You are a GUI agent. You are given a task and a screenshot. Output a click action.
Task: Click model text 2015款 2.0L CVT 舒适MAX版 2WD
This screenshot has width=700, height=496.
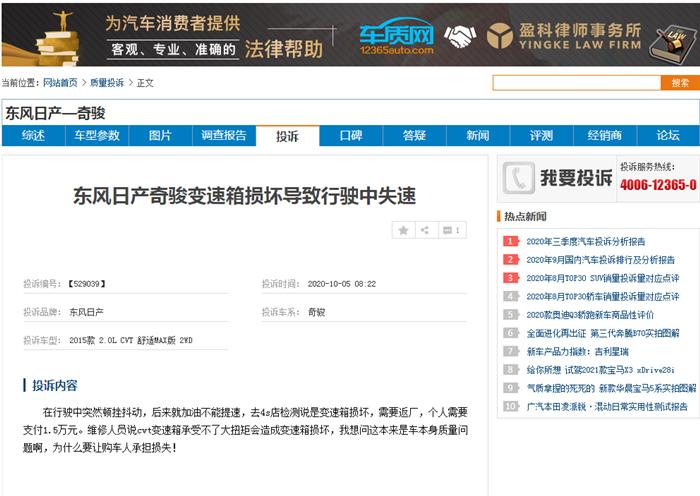tap(131, 340)
